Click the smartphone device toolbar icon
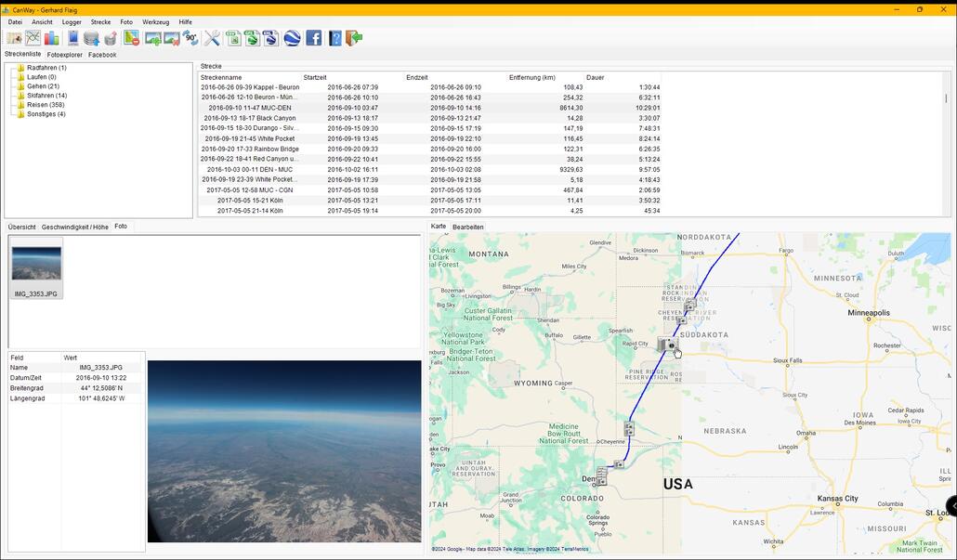Image resolution: width=957 pixels, height=560 pixels. [x=72, y=38]
